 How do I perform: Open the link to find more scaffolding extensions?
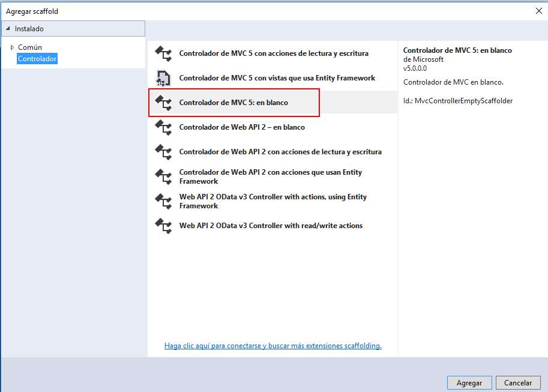pyautogui.click(x=273, y=346)
